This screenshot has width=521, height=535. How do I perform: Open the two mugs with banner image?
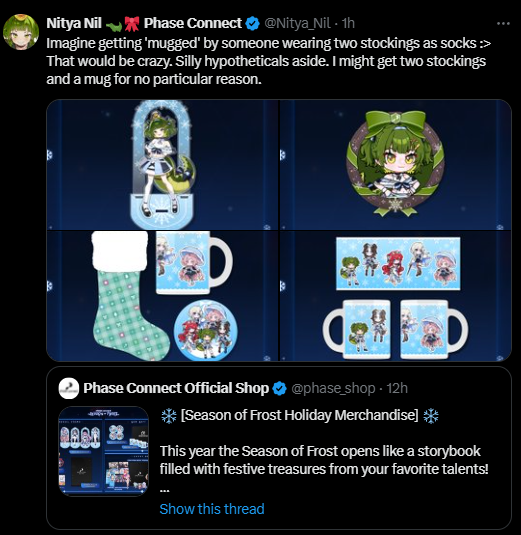point(395,296)
